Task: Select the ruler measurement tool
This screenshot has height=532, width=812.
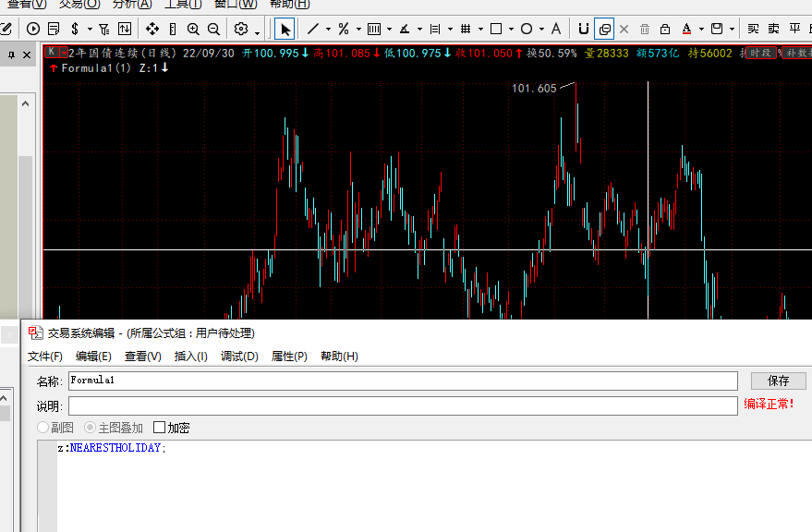Action: point(173,29)
